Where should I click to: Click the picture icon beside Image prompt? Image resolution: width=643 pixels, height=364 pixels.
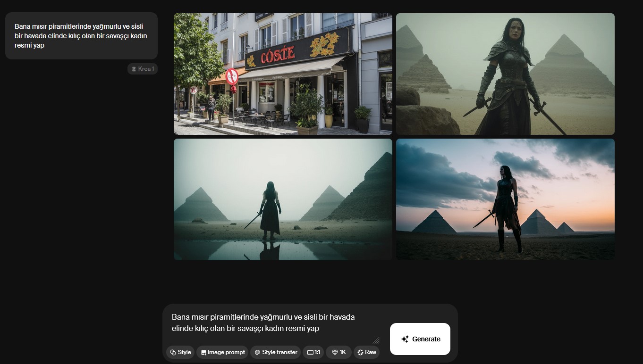pos(203,352)
